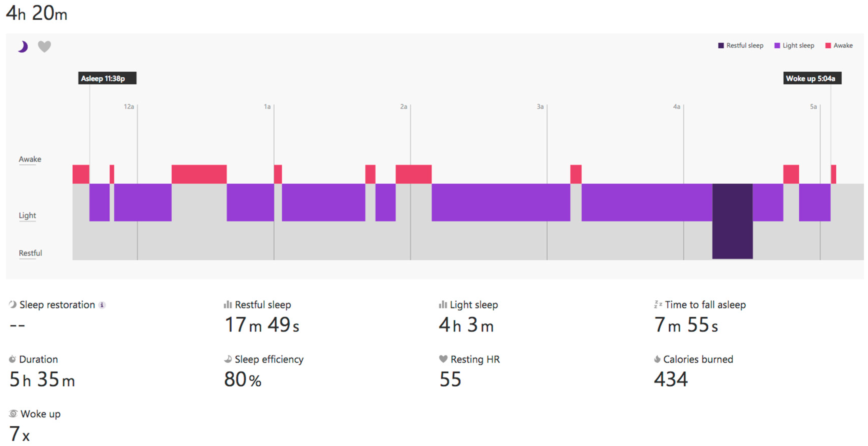Click the Awake axis label

click(x=30, y=159)
